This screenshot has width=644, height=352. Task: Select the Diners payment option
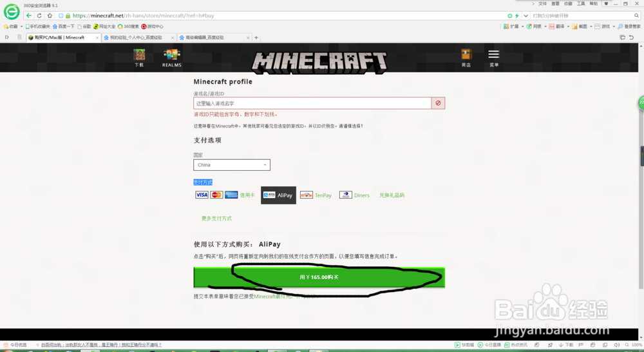click(x=354, y=195)
